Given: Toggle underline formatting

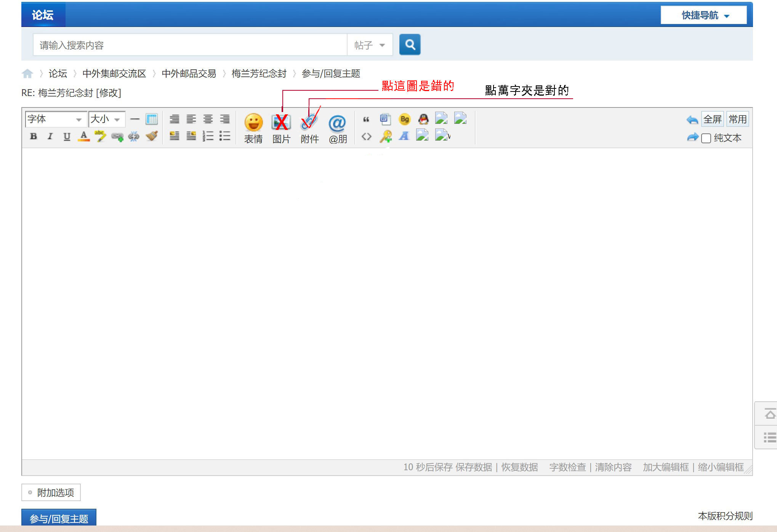Looking at the screenshot, I should [67, 136].
